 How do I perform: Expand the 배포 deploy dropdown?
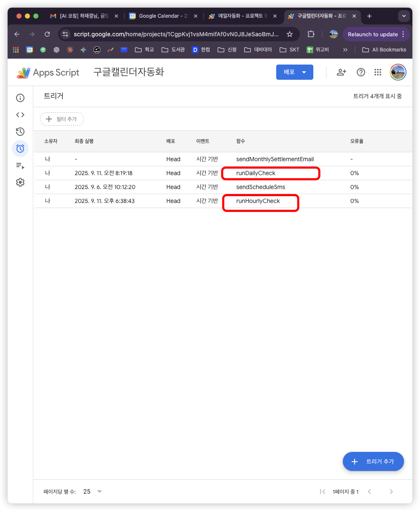pyautogui.click(x=304, y=72)
